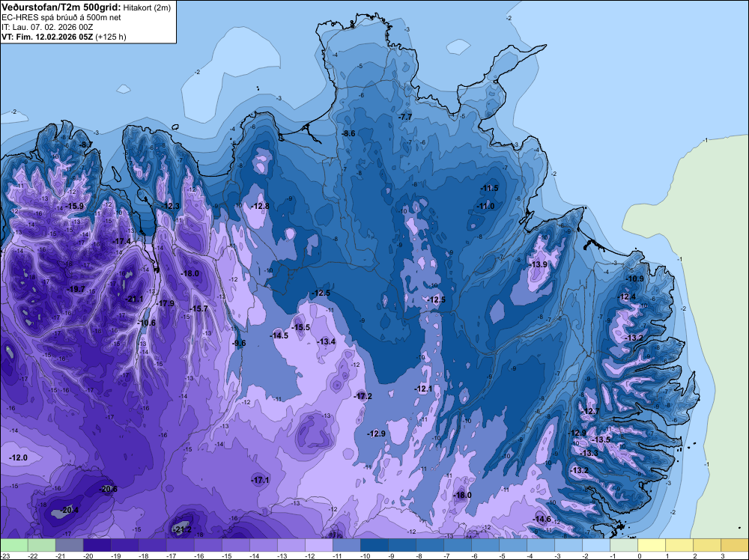Click the '(+125 h)' forecast offset
749x560 pixels.
[x=111, y=37]
